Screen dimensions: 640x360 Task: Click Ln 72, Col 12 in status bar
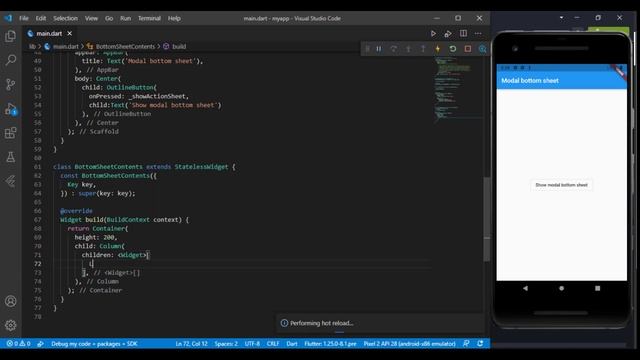191,344
